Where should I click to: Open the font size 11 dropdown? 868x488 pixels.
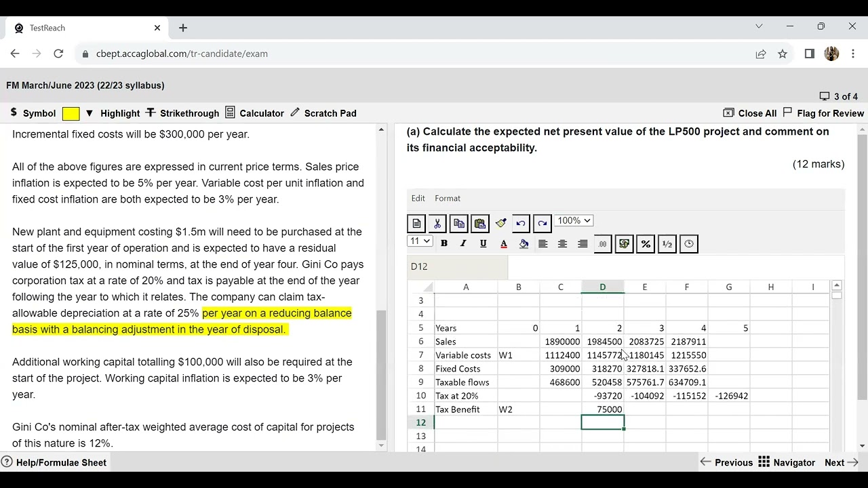coord(420,241)
